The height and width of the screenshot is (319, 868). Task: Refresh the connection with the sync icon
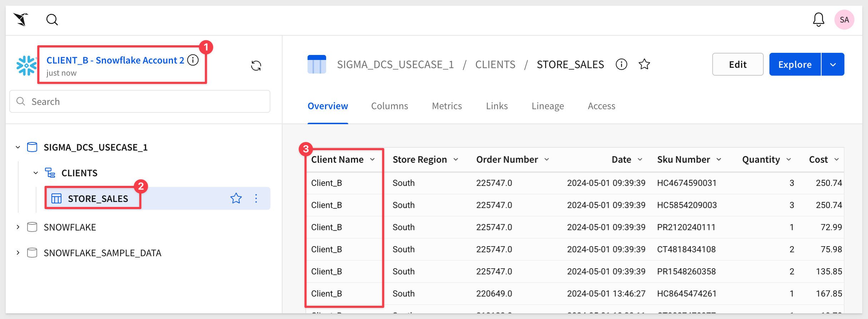tap(256, 66)
